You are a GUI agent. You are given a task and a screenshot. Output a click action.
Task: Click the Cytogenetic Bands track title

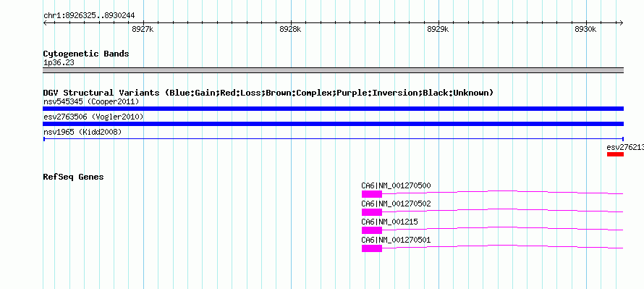click(x=86, y=54)
